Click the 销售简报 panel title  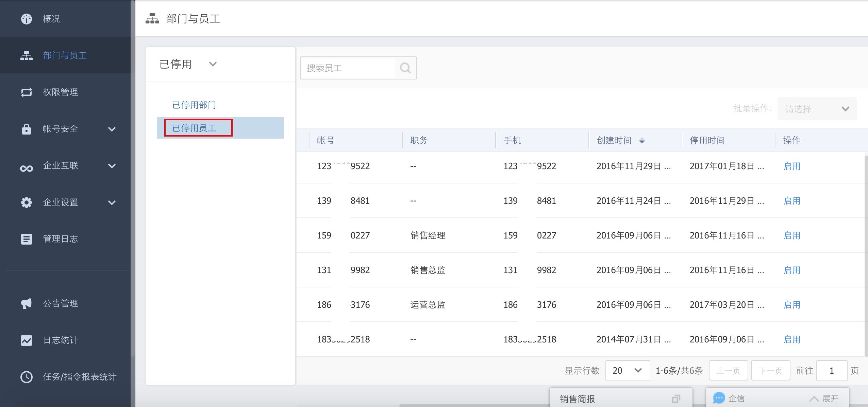pos(578,399)
